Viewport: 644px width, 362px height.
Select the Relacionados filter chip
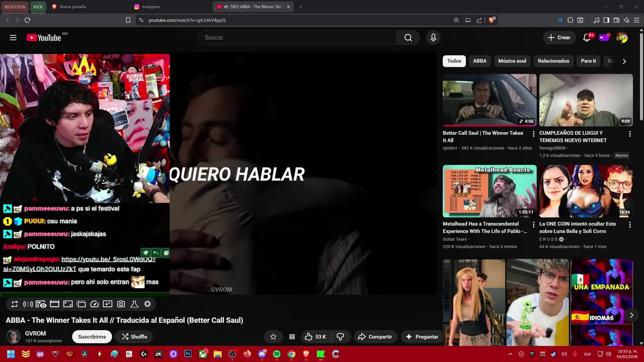click(553, 61)
